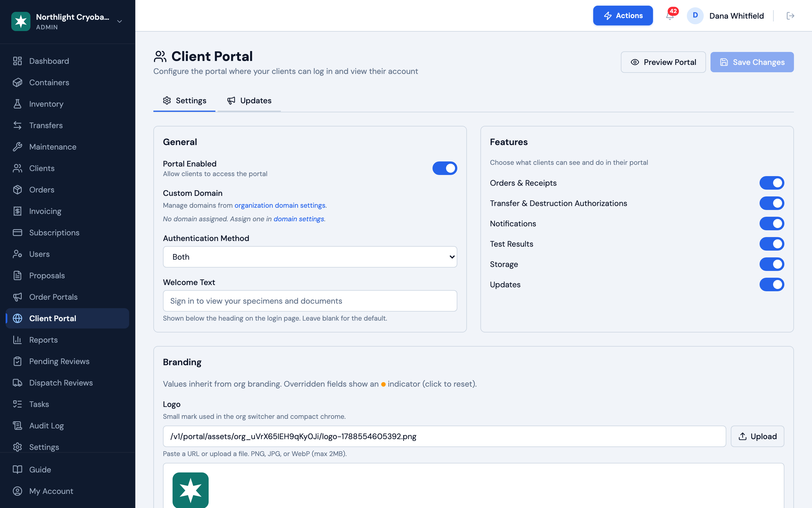Go to Proposals in the sidebar
Screen dimensions: 812x508
tap(67, 275)
